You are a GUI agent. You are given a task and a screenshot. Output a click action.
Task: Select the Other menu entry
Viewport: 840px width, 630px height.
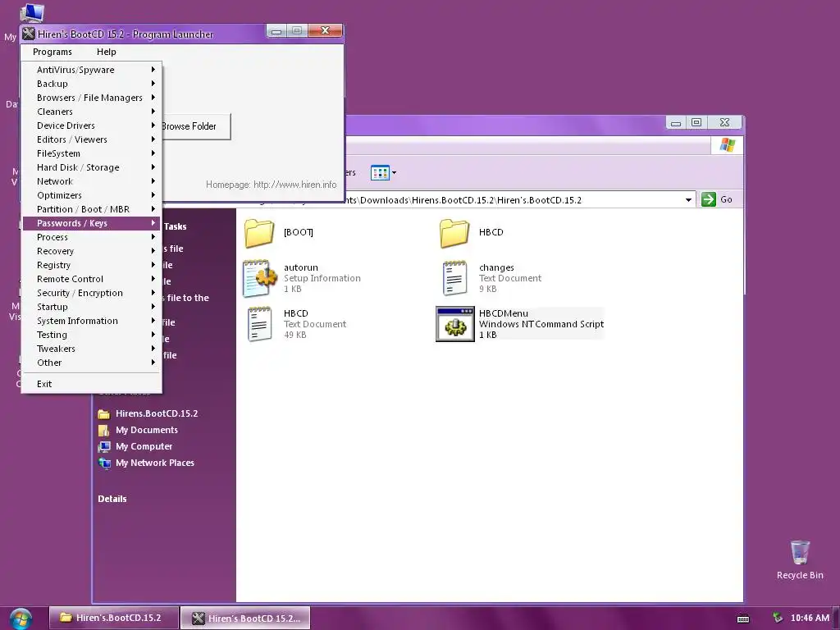tap(91, 363)
